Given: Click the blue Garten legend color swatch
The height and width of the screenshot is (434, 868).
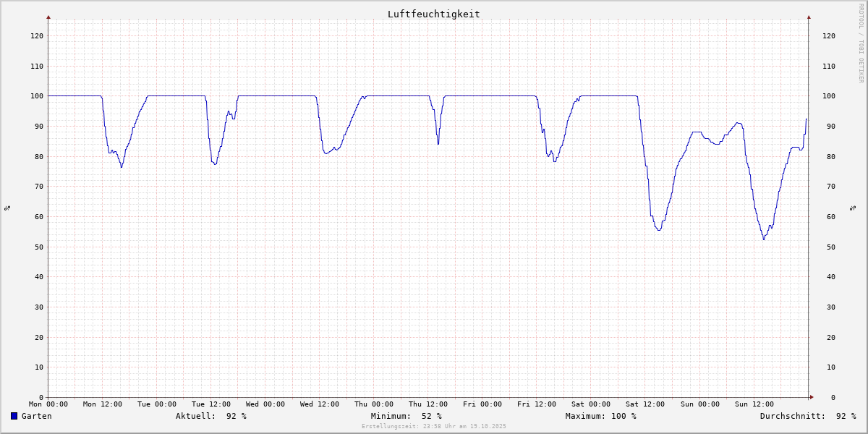Looking at the screenshot, I should 14,416.
